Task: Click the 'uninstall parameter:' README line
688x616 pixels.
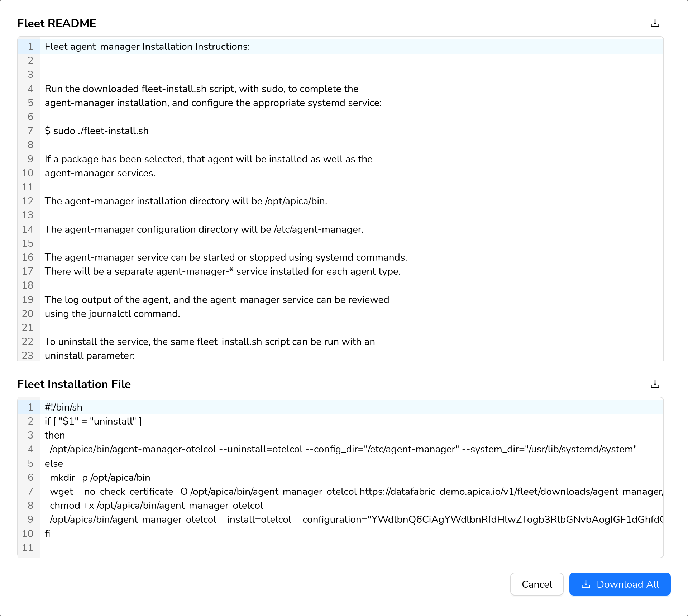Action: (x=90, y=356)
